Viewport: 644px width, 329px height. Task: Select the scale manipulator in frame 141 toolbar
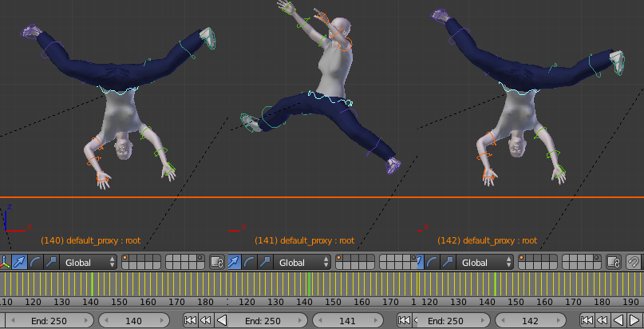click(x=266, y=262)
